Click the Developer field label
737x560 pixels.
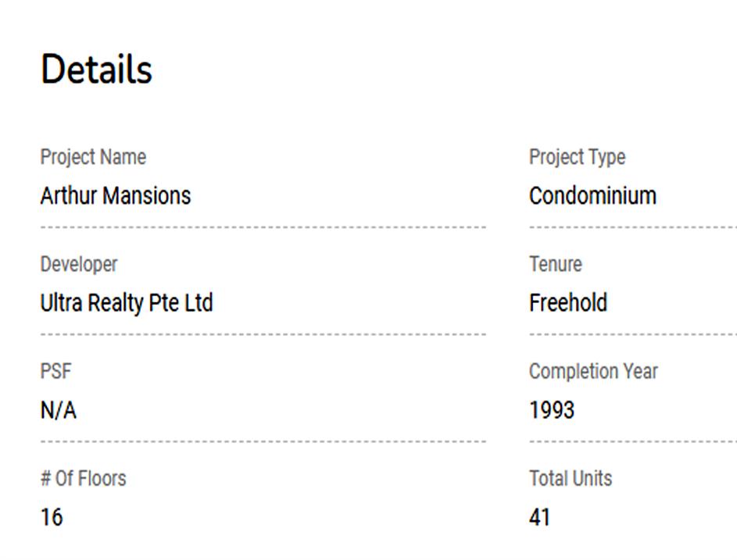(79, 264)
